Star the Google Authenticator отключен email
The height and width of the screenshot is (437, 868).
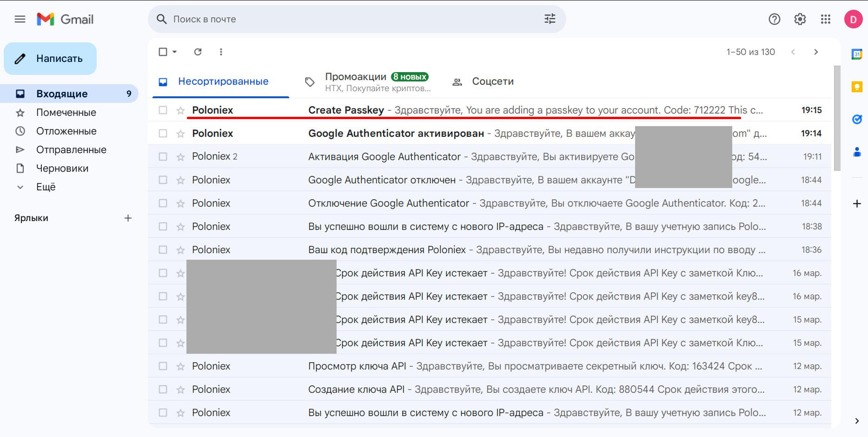pyautogui.click(x=180, y=180)
